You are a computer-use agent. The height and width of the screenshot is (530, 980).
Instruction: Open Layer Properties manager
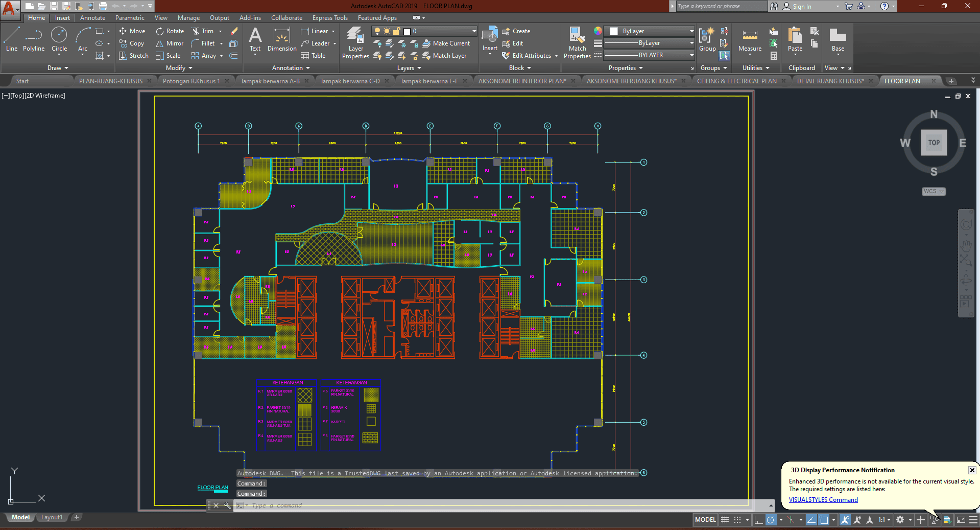coord(355,43)
